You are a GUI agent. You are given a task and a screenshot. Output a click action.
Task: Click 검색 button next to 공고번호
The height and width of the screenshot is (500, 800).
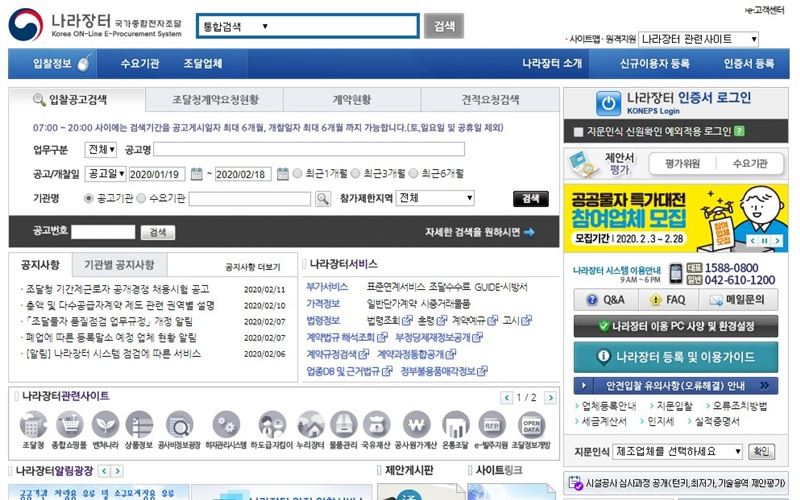[158, 232]
